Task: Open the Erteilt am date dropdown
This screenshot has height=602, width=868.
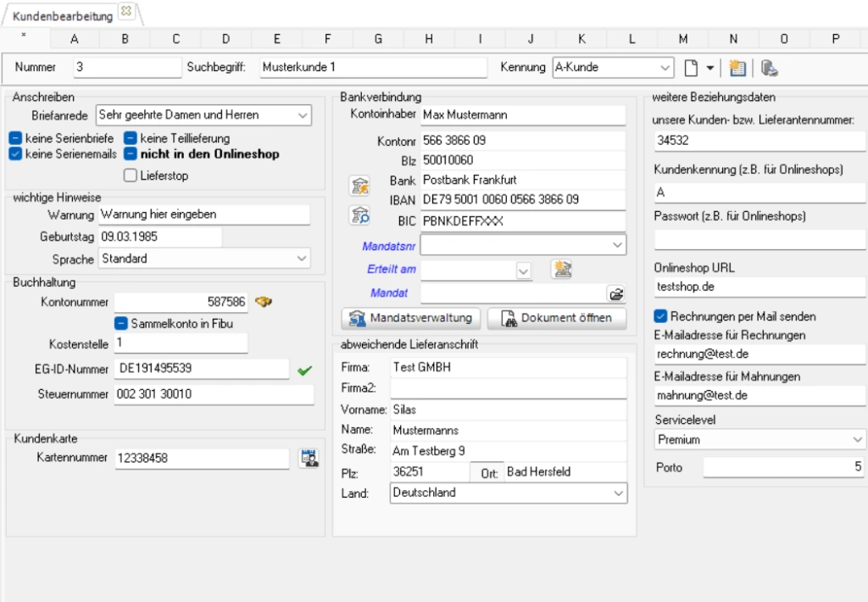Action: coord(523,270)
